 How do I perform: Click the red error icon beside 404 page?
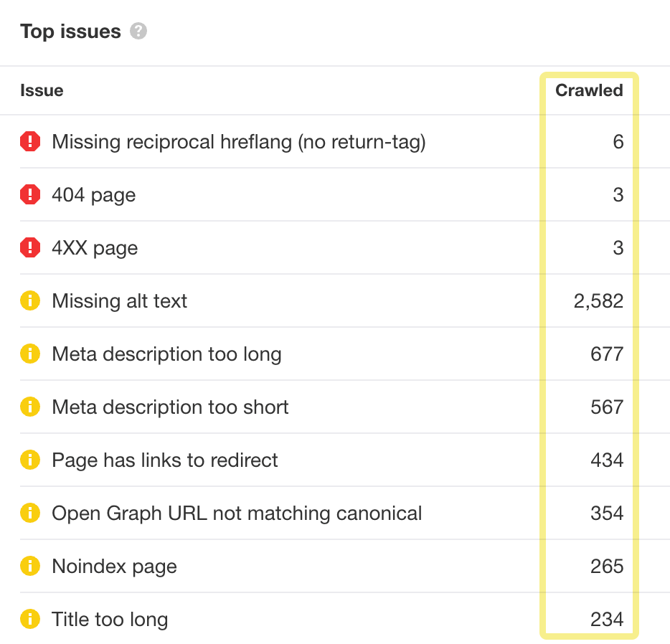(x=30, y=194)
